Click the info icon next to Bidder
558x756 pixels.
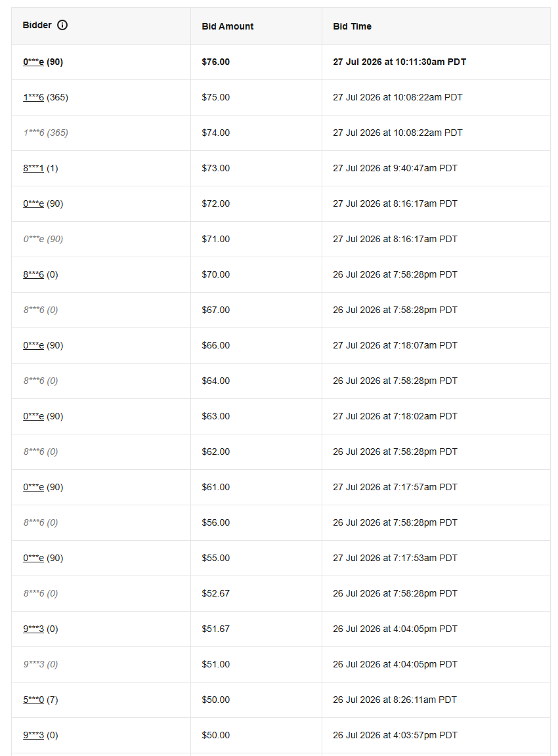(62, 25)
